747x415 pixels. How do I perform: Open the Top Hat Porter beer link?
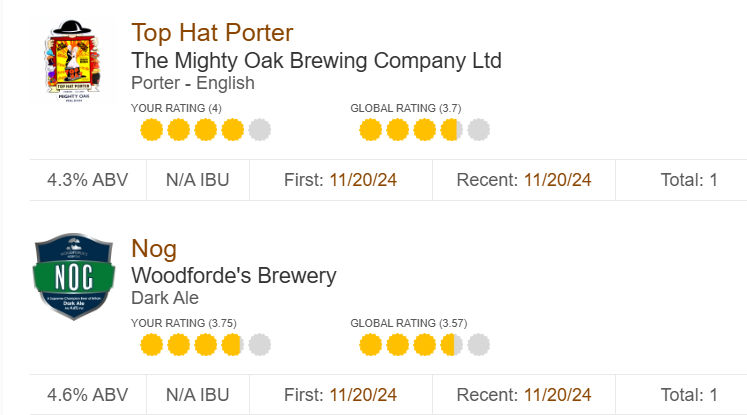[212, 33]
